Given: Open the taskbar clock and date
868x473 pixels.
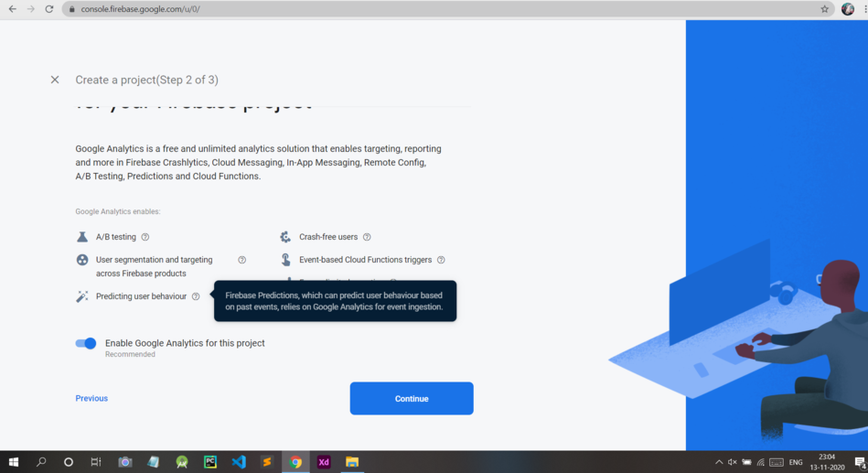Looking at the screenshot, I should point(827,462).
